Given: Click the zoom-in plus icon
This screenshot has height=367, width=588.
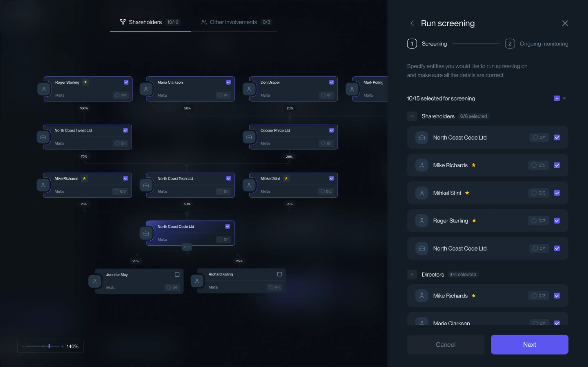Looking at the screenshot, I should click(62, 346).
